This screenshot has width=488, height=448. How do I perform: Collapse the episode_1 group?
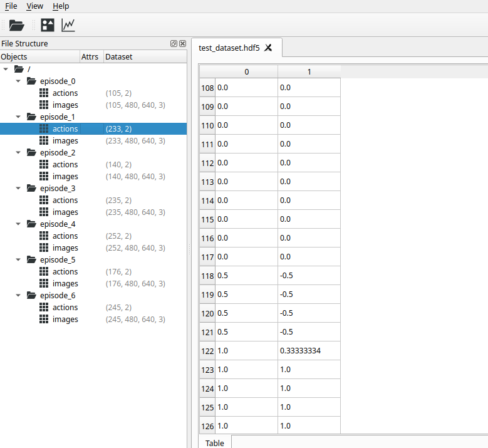[18, 117]
